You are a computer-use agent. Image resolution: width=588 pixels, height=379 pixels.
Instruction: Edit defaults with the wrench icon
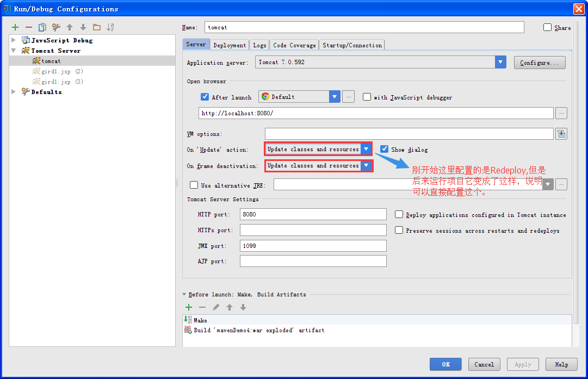(56, 27)
